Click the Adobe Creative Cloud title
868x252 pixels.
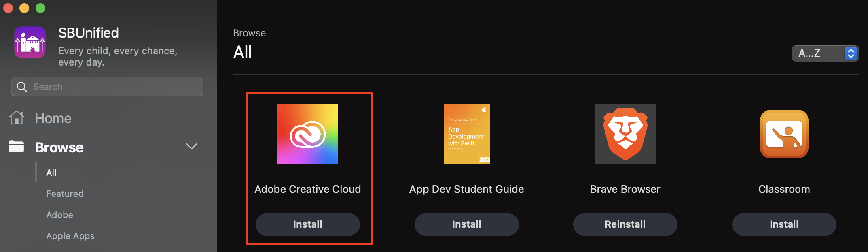[x=308, y=189]
